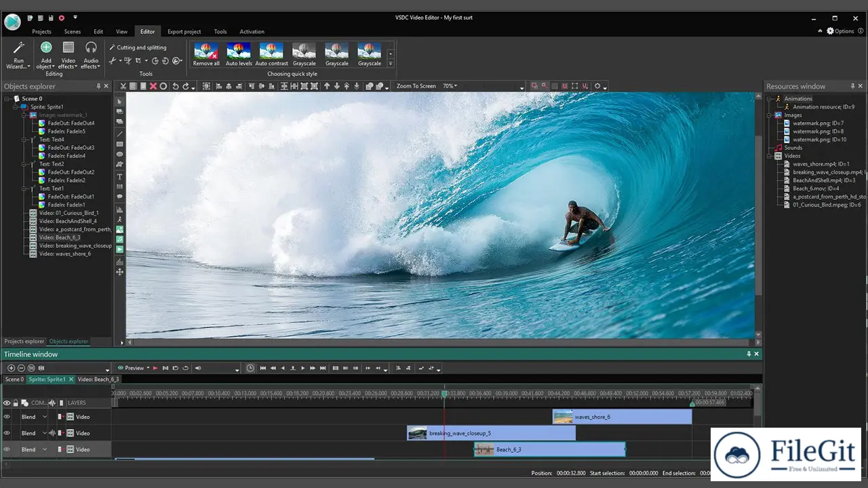
Task: Click the clock icon on timeline toolbar
Action: (x=250, y=368)
